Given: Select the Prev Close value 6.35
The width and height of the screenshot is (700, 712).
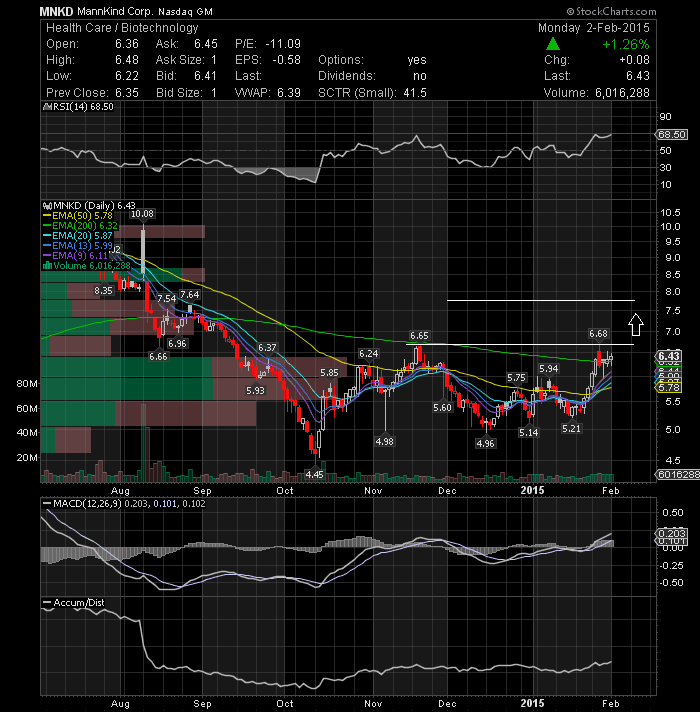Looking at the screenshot, I should 127,93.
